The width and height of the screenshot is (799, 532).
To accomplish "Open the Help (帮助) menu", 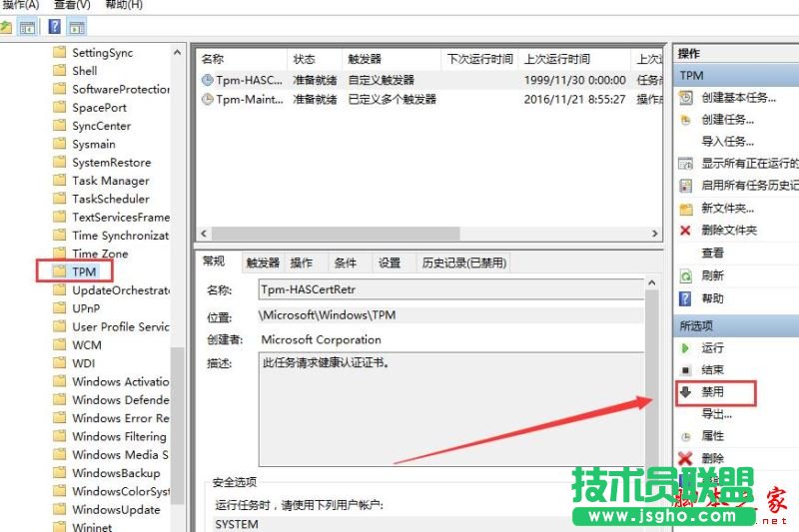I will coord(124,5).
